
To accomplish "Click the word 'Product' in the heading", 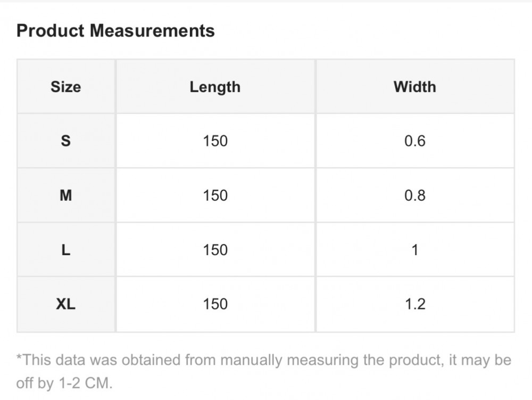I will coord(51,31).
